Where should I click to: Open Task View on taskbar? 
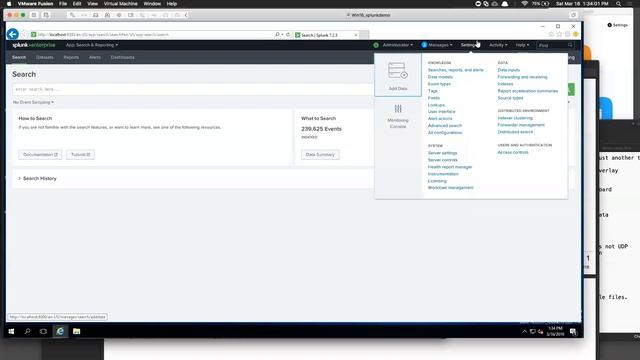click(43, 331)
